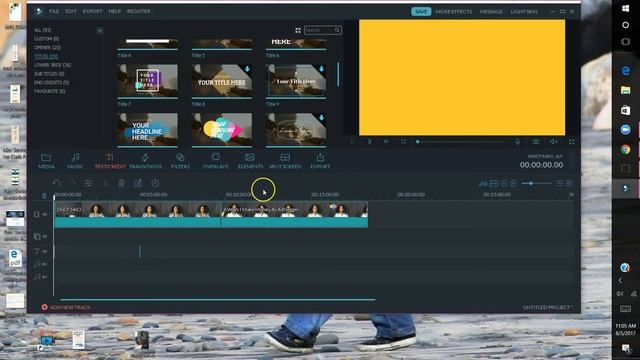This screenshot has height=360, width=640.
Task: Click MORE EFFECTS button
Action: (453, 11)
